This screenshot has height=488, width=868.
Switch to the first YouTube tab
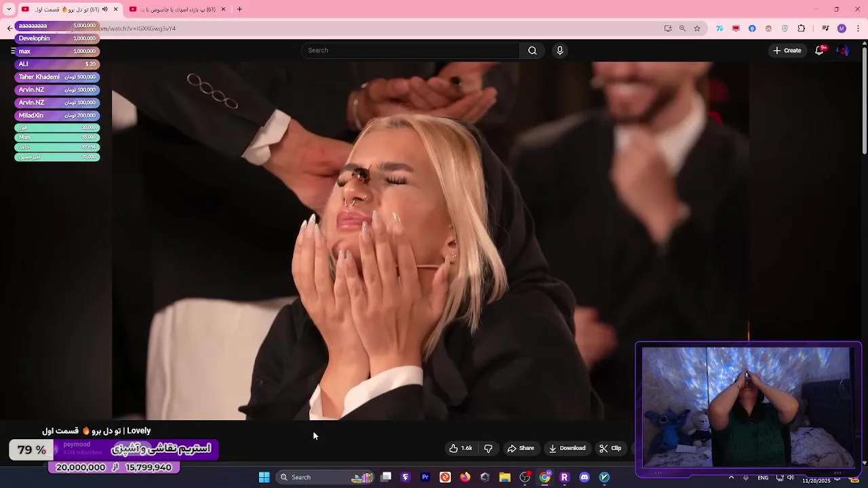tap(69, 9)
